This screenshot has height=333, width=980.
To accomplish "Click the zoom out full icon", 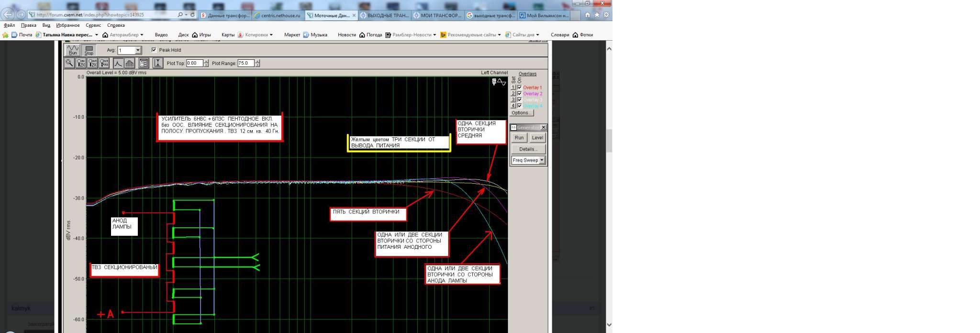I will coord(104,63).
